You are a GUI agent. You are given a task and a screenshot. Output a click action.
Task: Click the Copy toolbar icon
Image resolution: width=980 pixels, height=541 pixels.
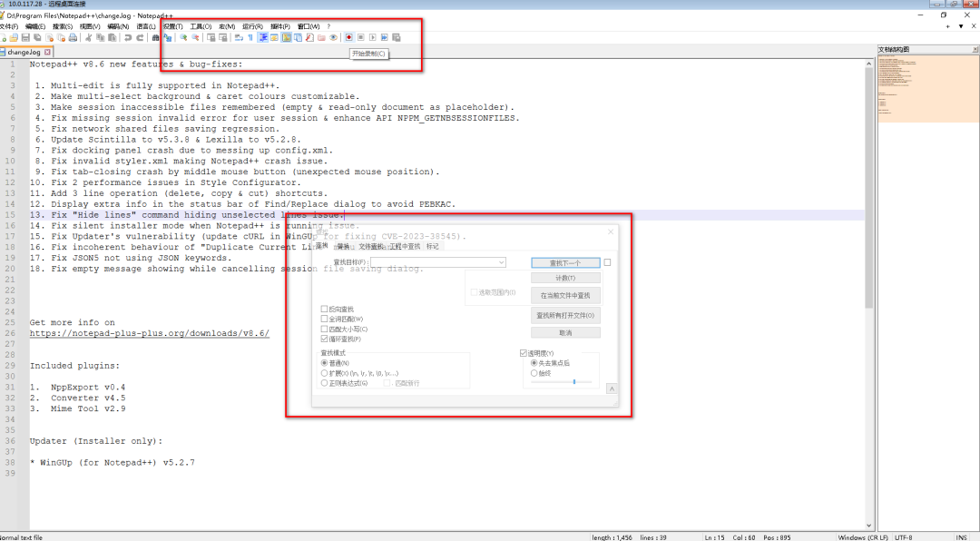pos(100,37)
